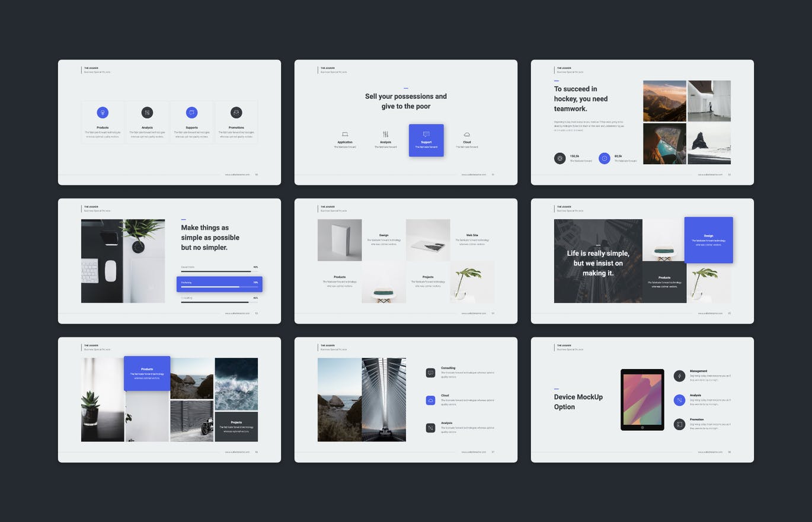Click the blue Products card over plant photo
Screen dimensions: 812x522
(x=147, y=373)
